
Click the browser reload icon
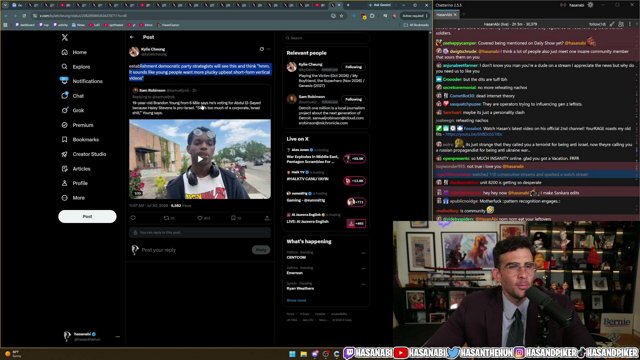click(x=24, y=16)
